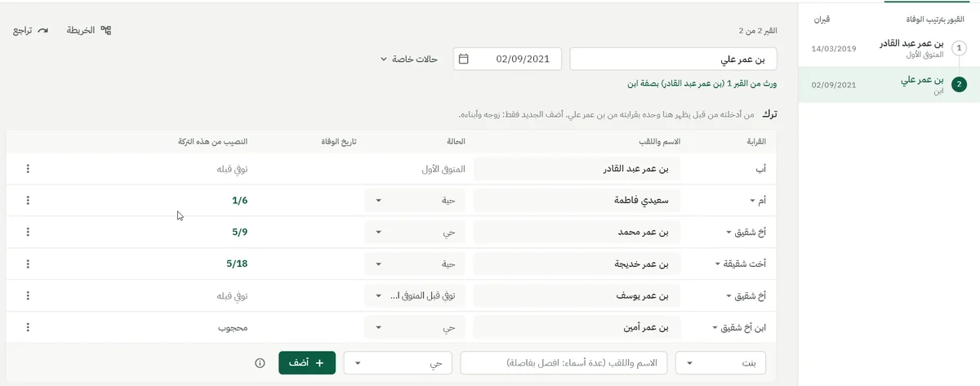Open the الخريطة map view icon
The height and width of the screenshot is (386, 980).
[x=105, y=30]
